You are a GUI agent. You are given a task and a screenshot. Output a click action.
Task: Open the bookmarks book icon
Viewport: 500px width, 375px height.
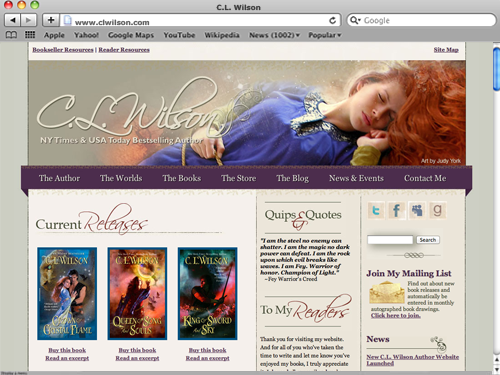coord(11,35)
